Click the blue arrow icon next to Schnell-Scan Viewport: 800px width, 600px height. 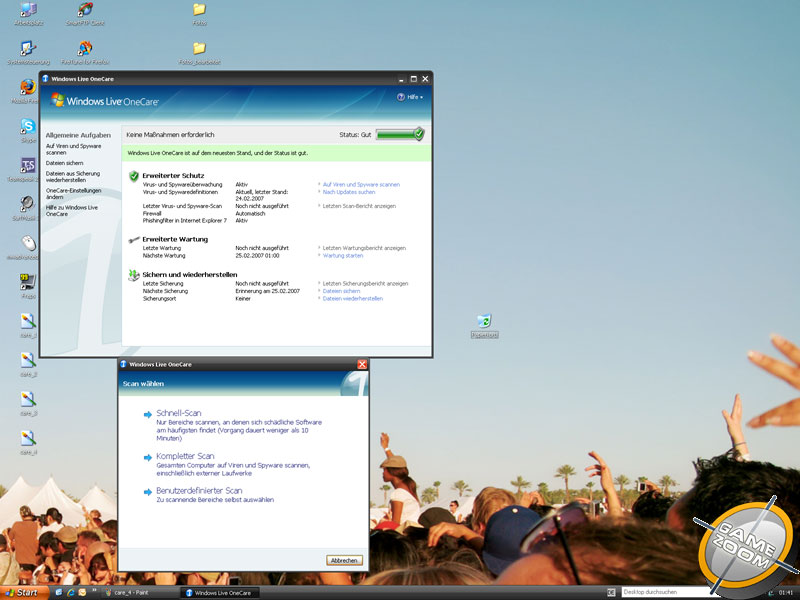[148, 414]
